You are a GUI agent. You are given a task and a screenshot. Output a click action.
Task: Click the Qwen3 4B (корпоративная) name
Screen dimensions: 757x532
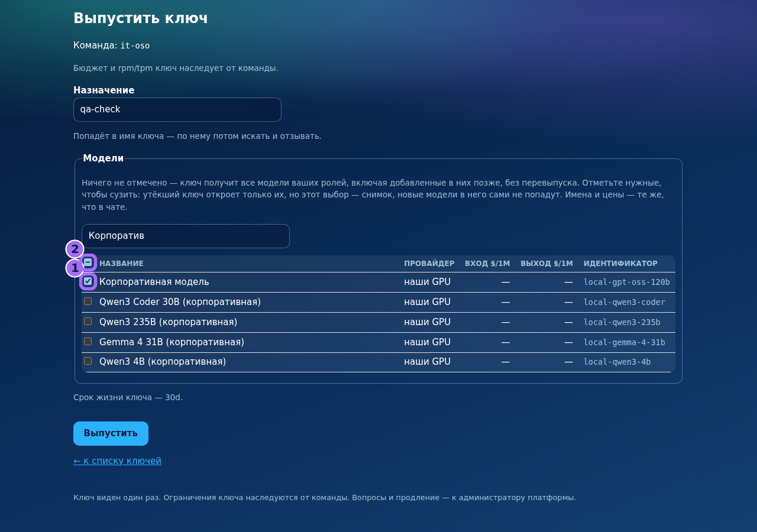pyautogui.click(x=163, y=362)
